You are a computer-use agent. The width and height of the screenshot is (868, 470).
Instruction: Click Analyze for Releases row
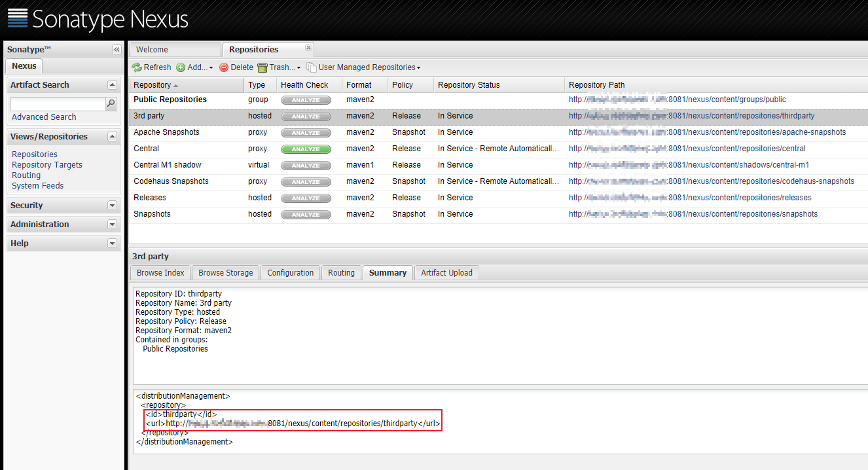pos(306,198)
